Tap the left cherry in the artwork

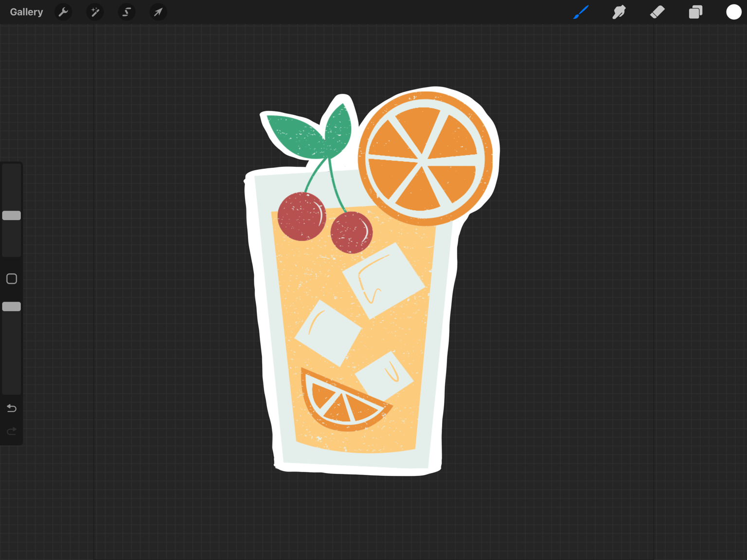302,217
